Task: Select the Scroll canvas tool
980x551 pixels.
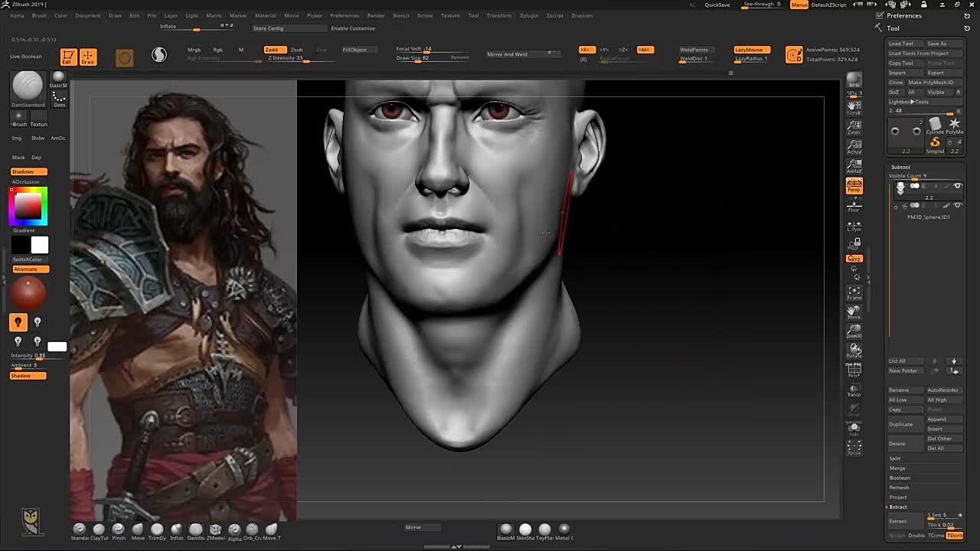Action: [854, 107]
